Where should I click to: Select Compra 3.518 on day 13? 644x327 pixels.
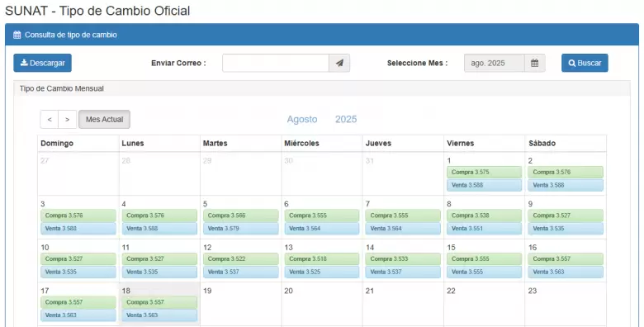[322, 258]
